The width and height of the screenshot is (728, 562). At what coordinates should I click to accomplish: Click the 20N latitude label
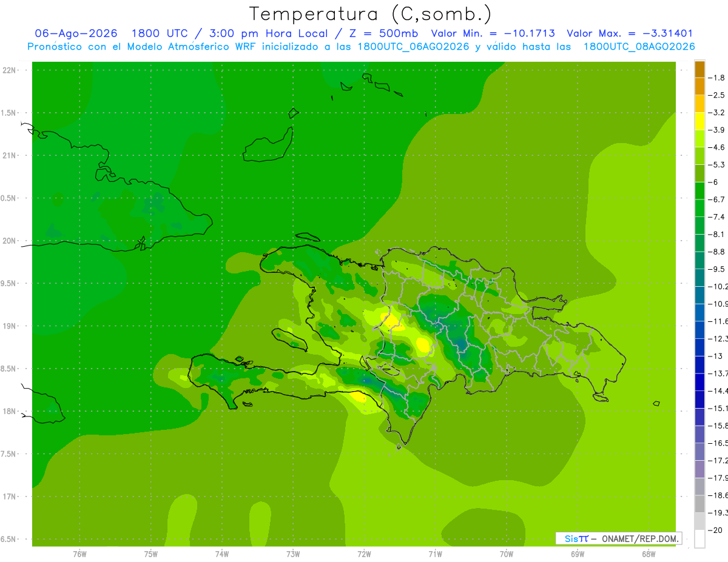point(10,241)
